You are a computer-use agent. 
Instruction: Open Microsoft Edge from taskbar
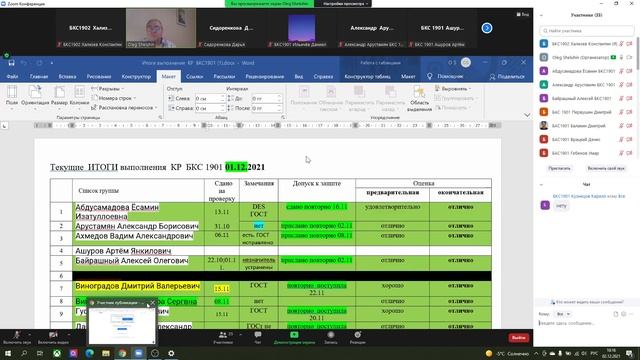[89, 353]
